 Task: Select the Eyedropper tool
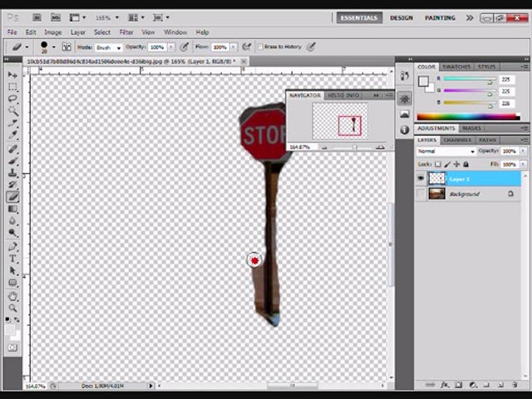point(13,134)
